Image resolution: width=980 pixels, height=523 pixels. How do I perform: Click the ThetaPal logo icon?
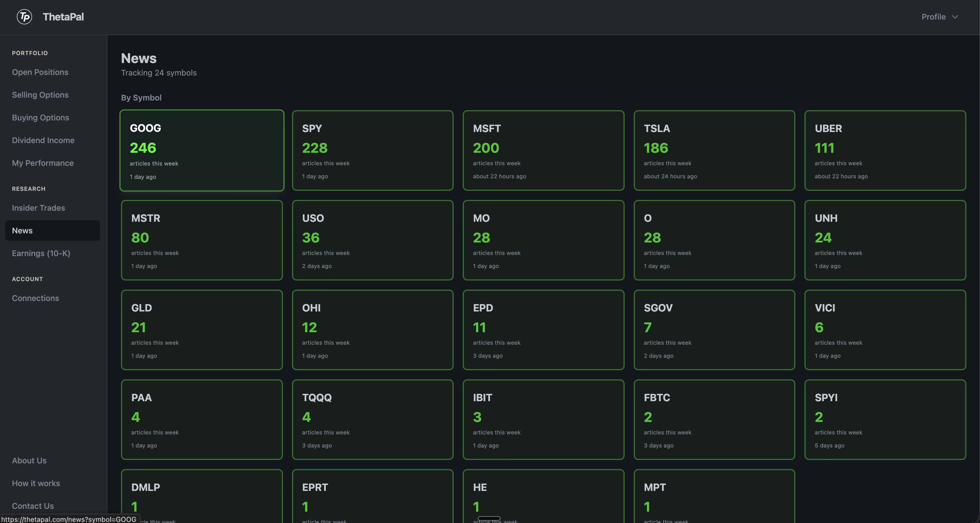pos(24,17)
